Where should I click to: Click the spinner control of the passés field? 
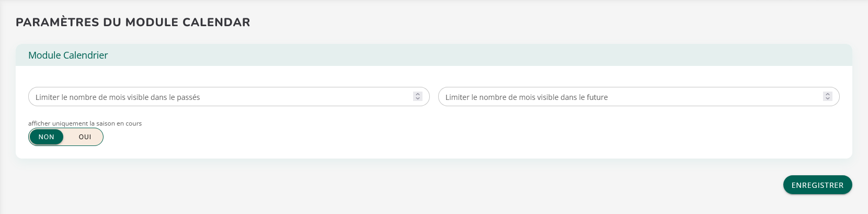coord(418,96)
